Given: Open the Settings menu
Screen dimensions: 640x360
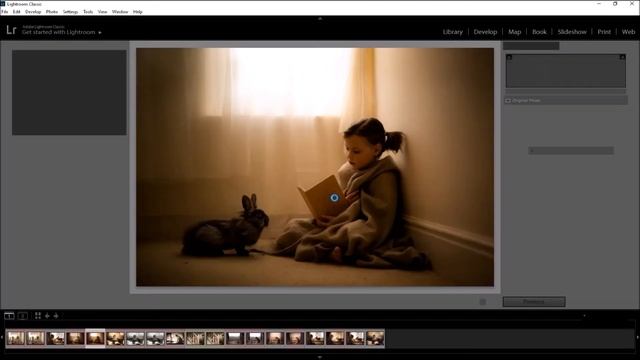Looking at the screenshot, I should tap(70, 12).
